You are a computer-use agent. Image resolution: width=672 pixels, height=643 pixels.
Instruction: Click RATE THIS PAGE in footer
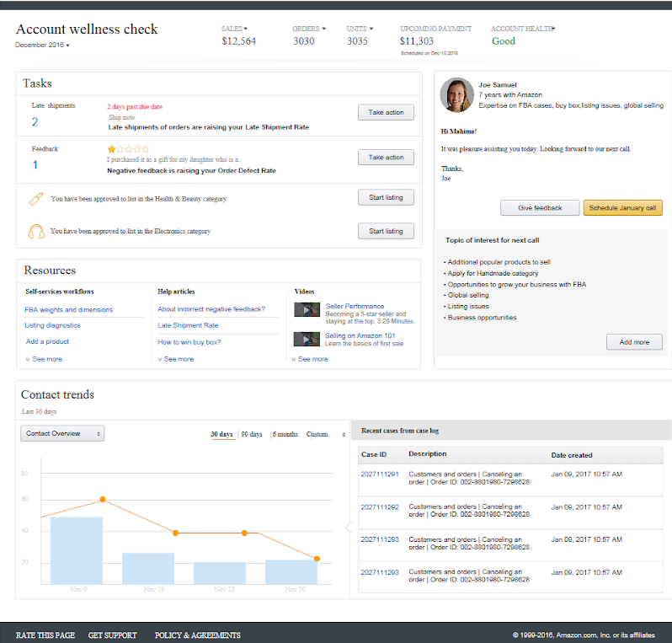45,635
